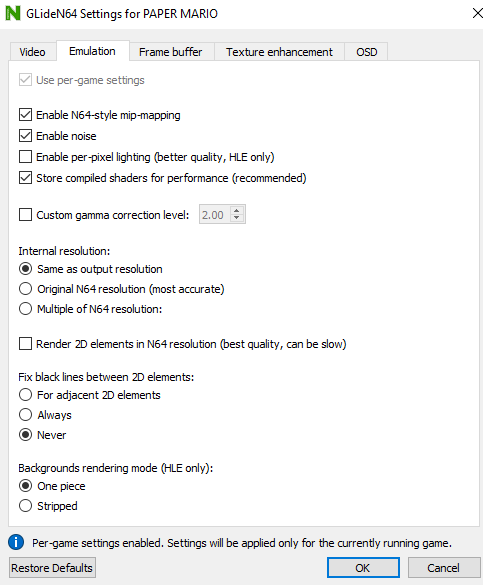483x585 pixels.
Task: Click the blue information icon
Action: [16, 542]
